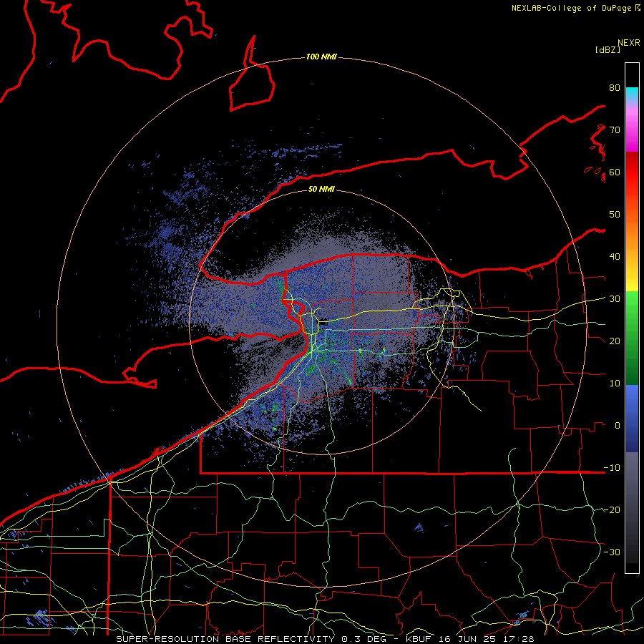Screen dimensions: 644x644
Task: Click the 17:28 timestamp in caption
Action: [x=518, y=639]
